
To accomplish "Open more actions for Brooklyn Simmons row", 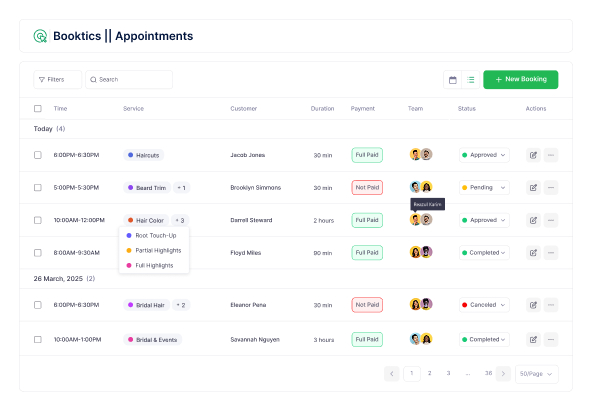I will 551,187.
